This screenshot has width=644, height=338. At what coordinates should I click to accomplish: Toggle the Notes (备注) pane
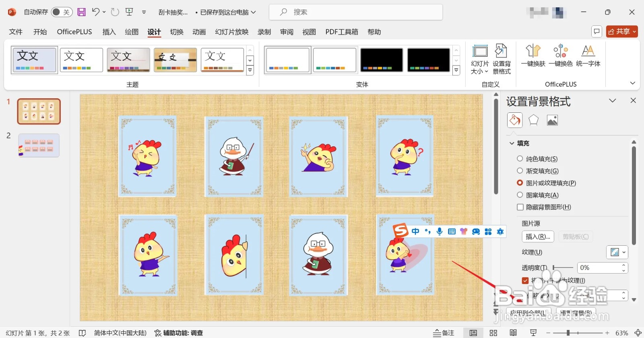point(444,333)
